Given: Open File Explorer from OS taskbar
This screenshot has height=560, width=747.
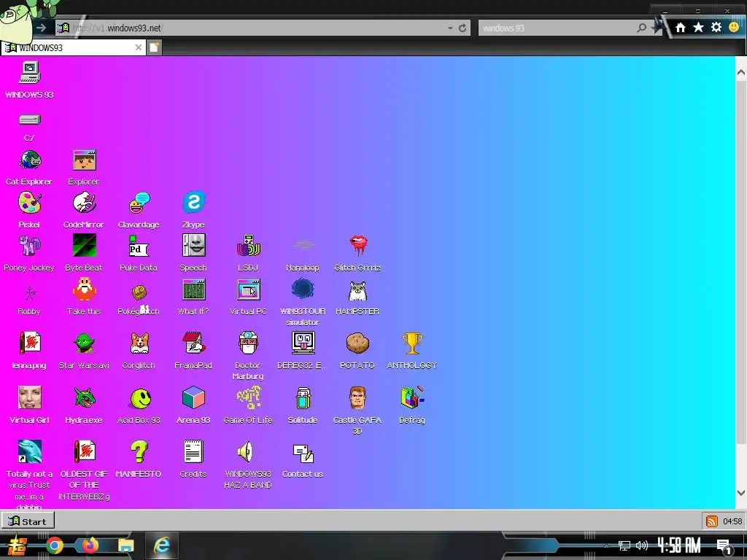Looking at the screenshot, I should 126,545.
